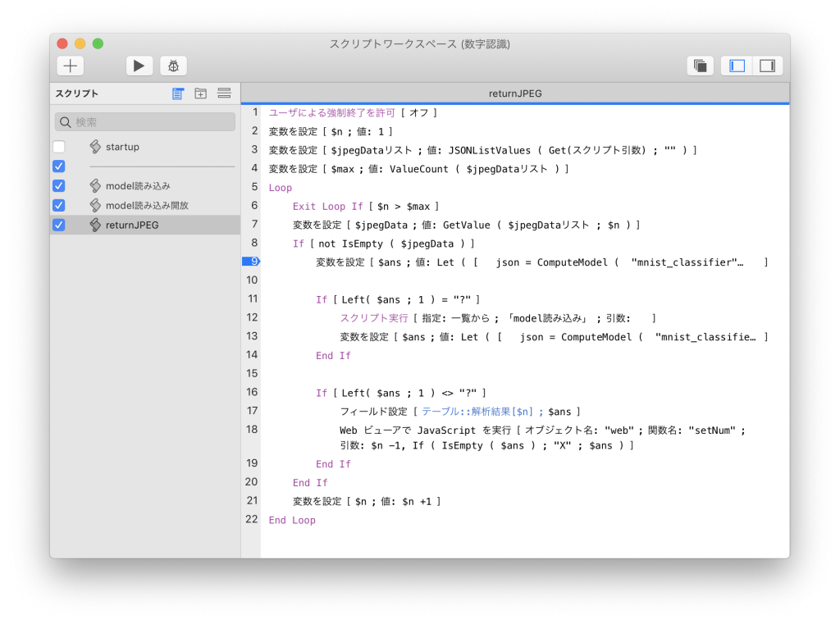Click the breakpoint marker on line 9
This screenshot has height=624, width=840.
click(251, 262)
